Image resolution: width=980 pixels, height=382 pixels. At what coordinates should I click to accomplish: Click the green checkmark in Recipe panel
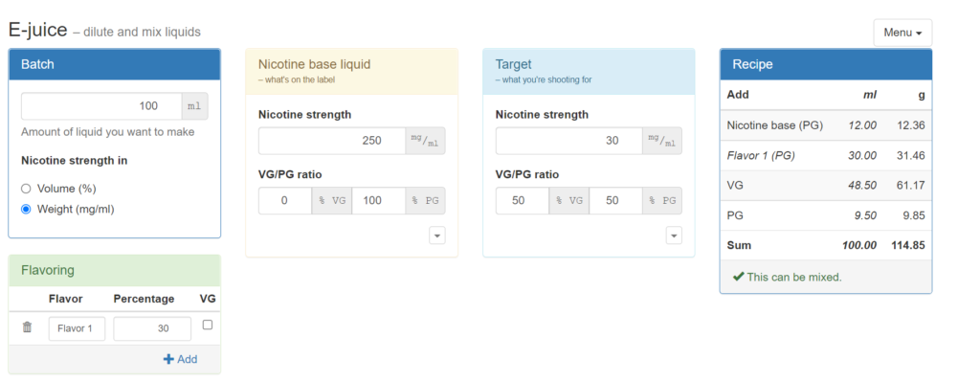(738, 277)
